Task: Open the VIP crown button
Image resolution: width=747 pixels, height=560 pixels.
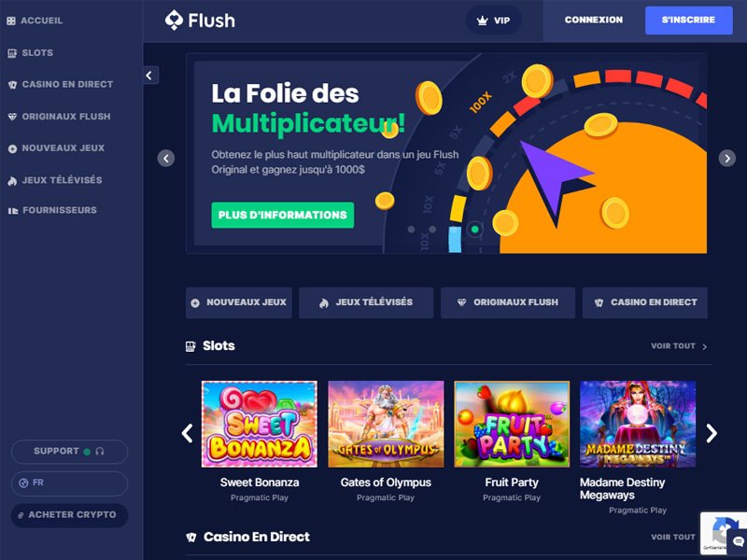Action: coord(493,21)
